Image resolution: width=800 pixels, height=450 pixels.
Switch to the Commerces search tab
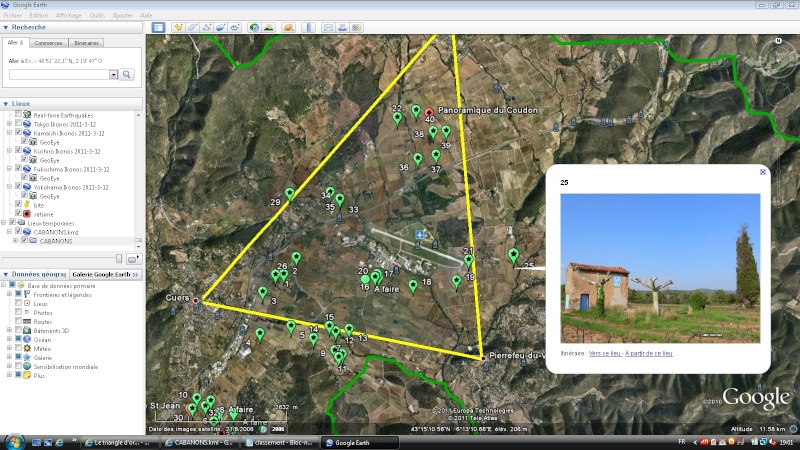click(x=48, y=43)
